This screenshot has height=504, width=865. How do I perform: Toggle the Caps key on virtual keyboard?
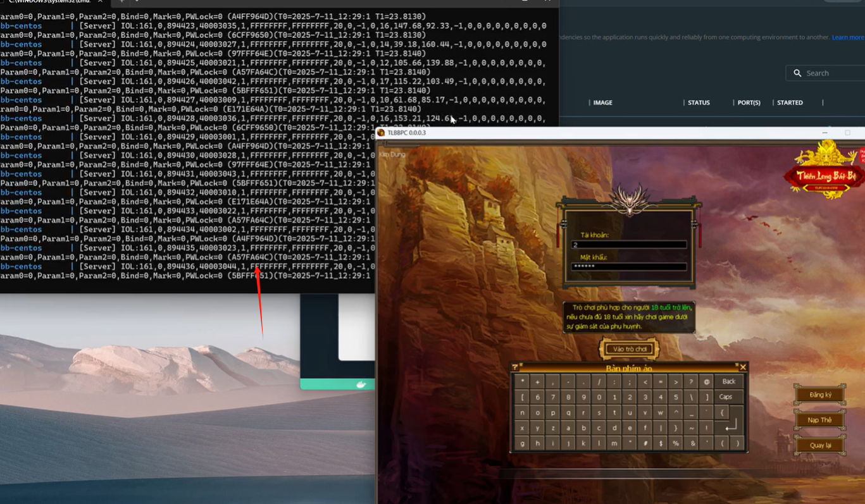729,397
